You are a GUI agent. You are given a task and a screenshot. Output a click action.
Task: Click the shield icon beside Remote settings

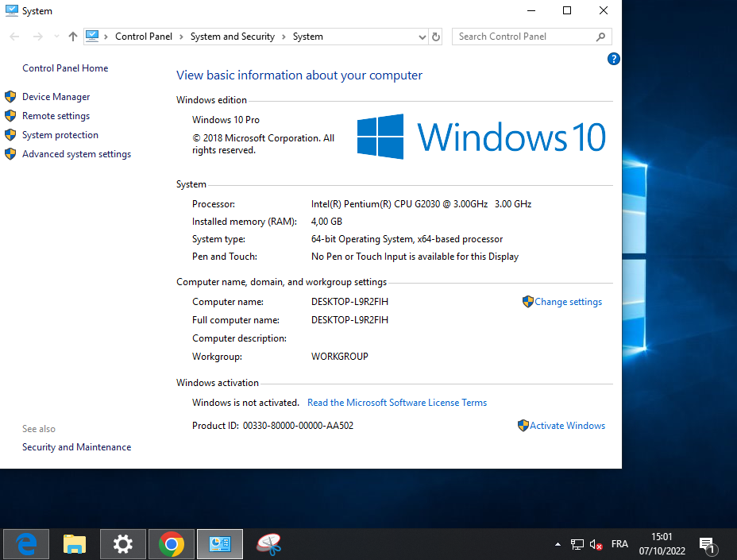[10, 116]
